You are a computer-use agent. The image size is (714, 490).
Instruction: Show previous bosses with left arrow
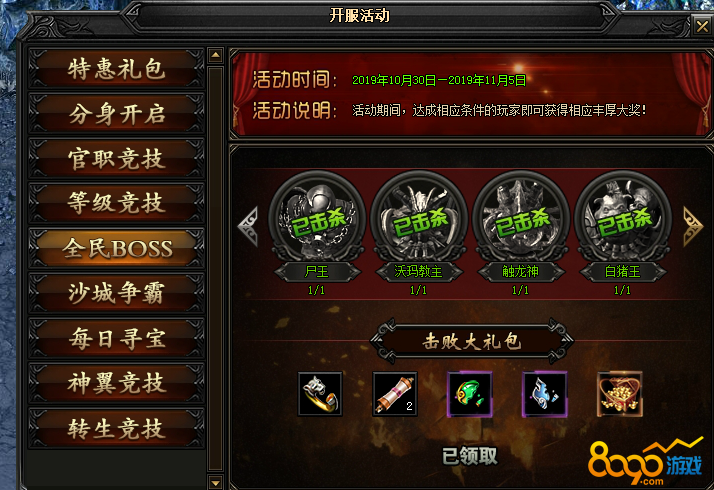click(x=248, y=226)
